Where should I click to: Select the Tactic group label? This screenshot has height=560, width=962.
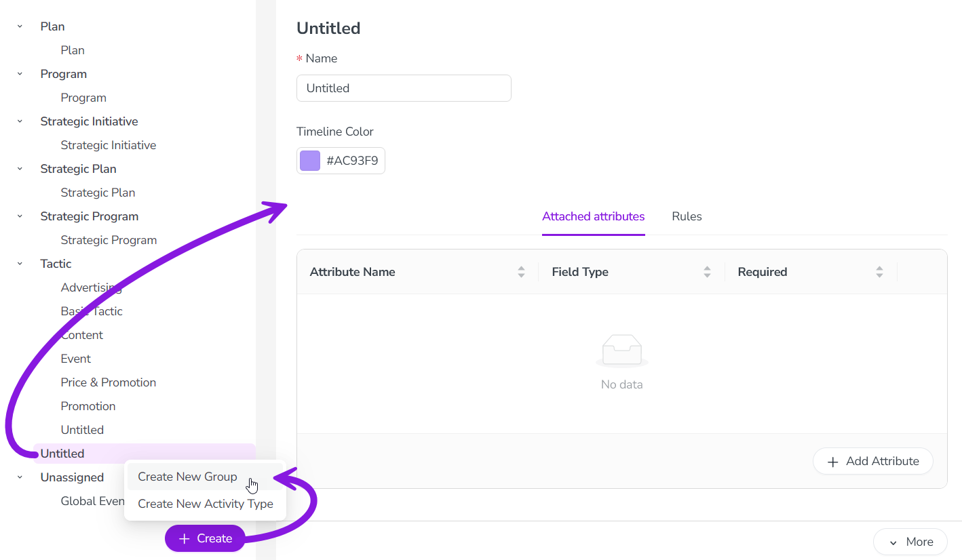56,264
